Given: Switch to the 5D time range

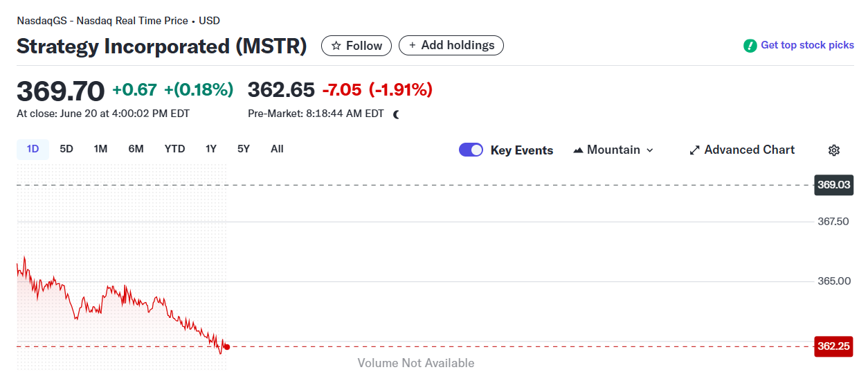Looking at the screenshot, I should 66,149.
